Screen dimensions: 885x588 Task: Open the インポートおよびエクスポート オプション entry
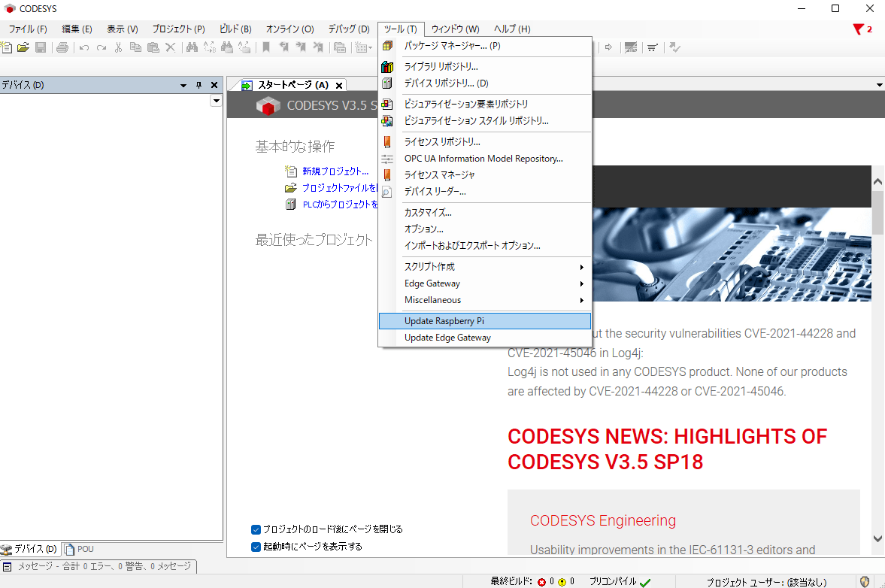[x=485, y=245]
